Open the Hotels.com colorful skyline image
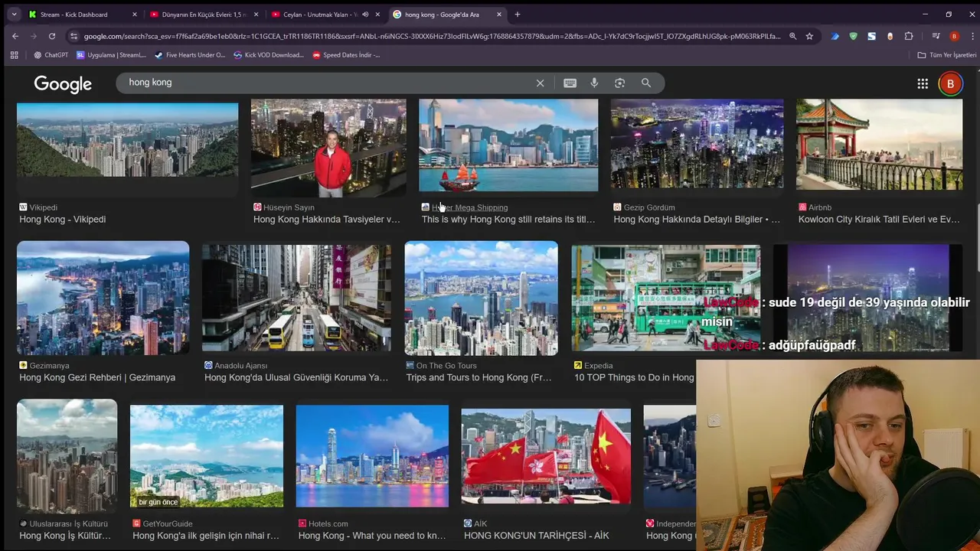 372,456
